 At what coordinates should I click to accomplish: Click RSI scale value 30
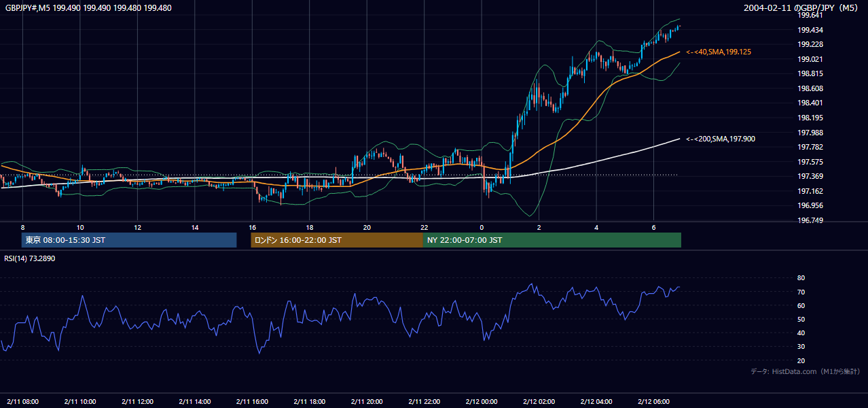801,347
